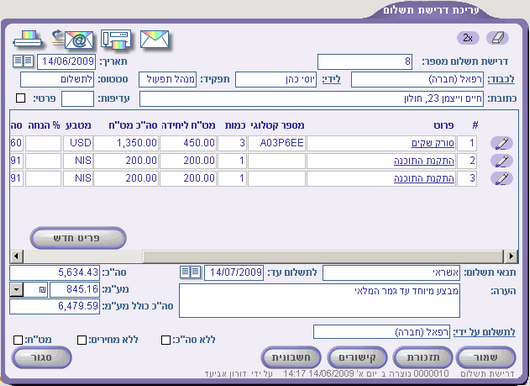Open the לכבוד link
Screen dimensions: 530x386
click(x=501, y=79)
